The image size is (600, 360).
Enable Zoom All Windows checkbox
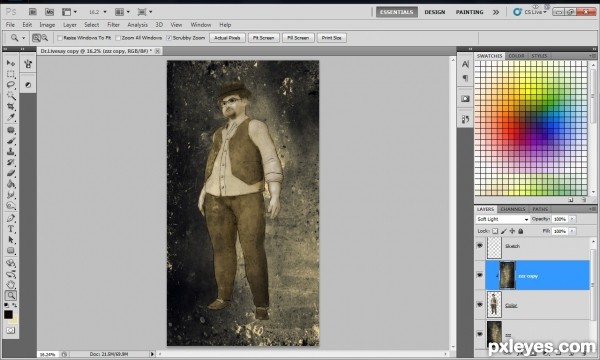118,38
